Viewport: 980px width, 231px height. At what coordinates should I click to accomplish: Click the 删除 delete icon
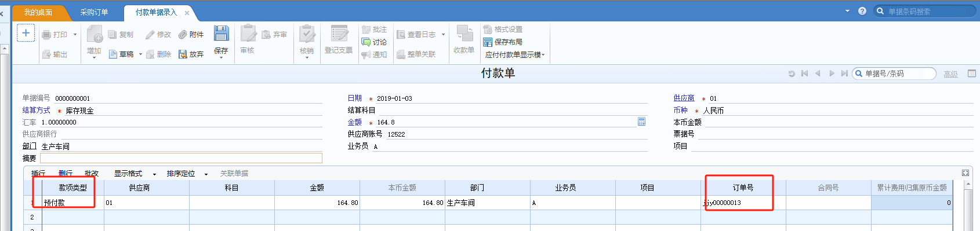coord(150,54)
